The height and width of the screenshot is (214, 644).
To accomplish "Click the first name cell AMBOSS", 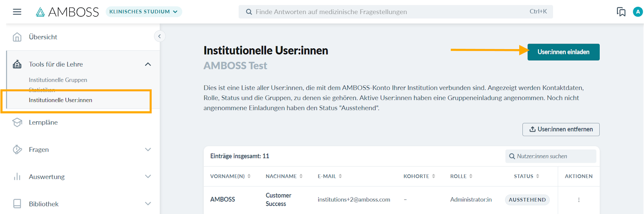I will point(223,199).
